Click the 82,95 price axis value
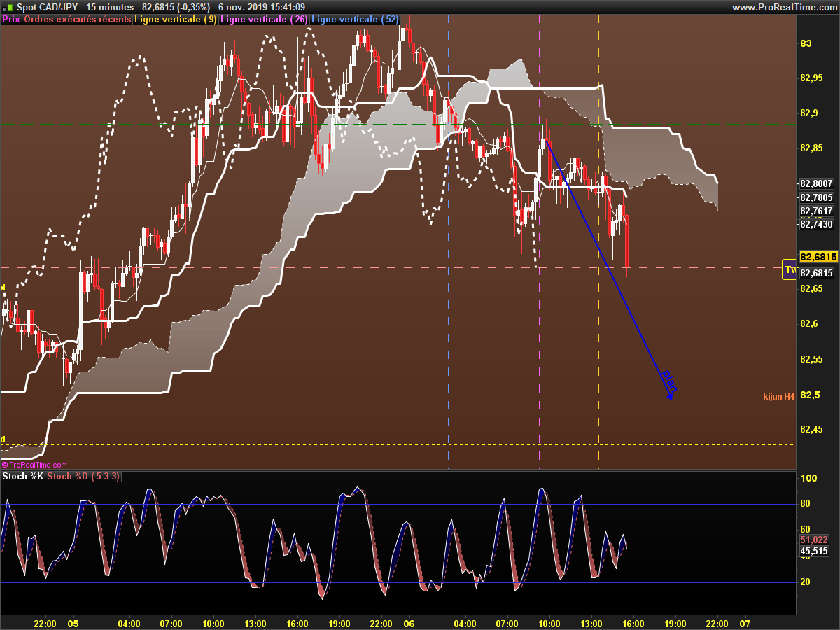Screen dimensions: 840x630 (811, 77)
